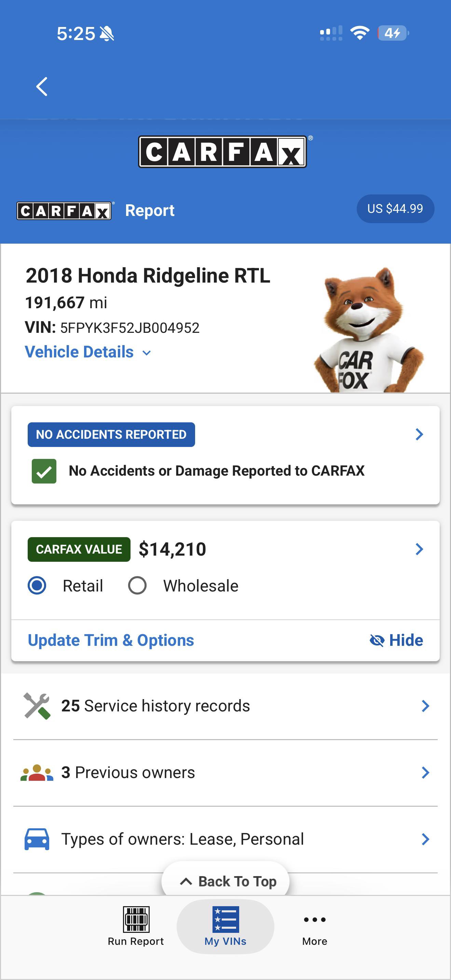
Task: Tap the green checkmark accident icon
Action: tap(44, 471)
